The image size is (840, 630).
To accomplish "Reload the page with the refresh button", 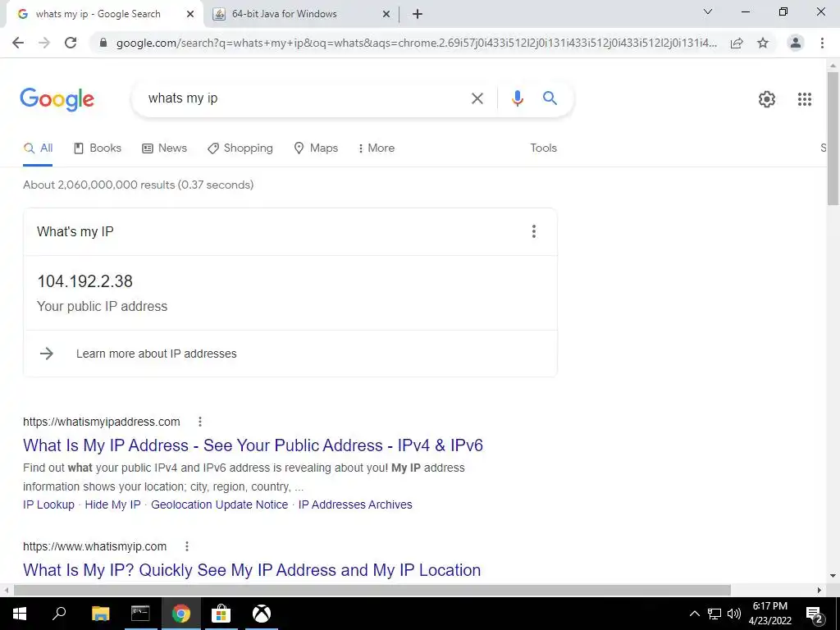I will pyautogui.click(x=71, y=43).
